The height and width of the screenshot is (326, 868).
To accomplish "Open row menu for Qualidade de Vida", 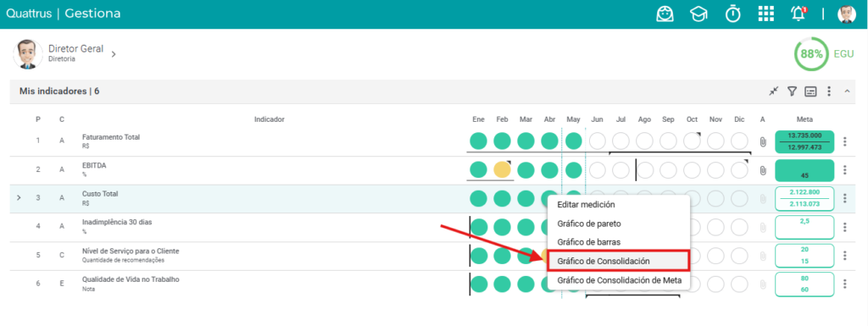I will click(x=845, y=284).
